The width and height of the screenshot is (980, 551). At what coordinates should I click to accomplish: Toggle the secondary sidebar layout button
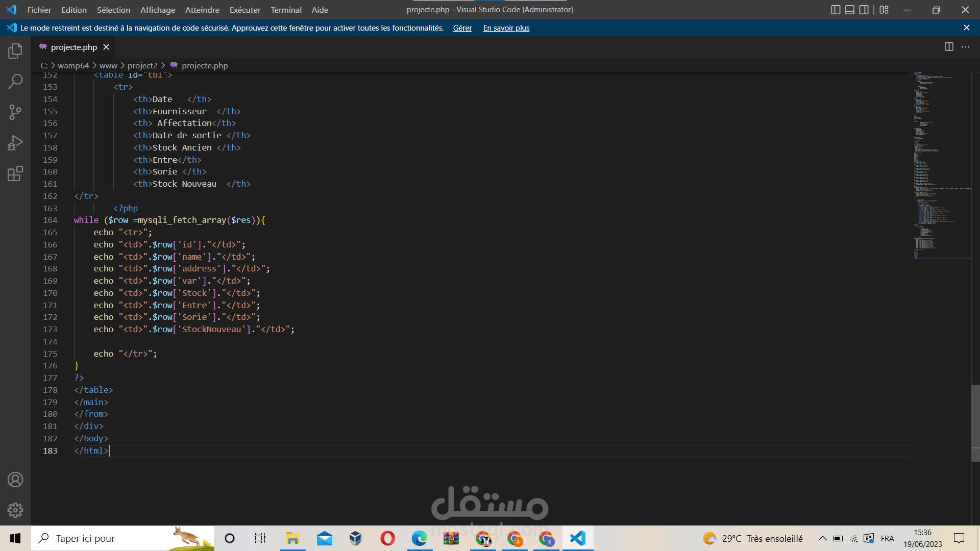[x=864, y=10]
